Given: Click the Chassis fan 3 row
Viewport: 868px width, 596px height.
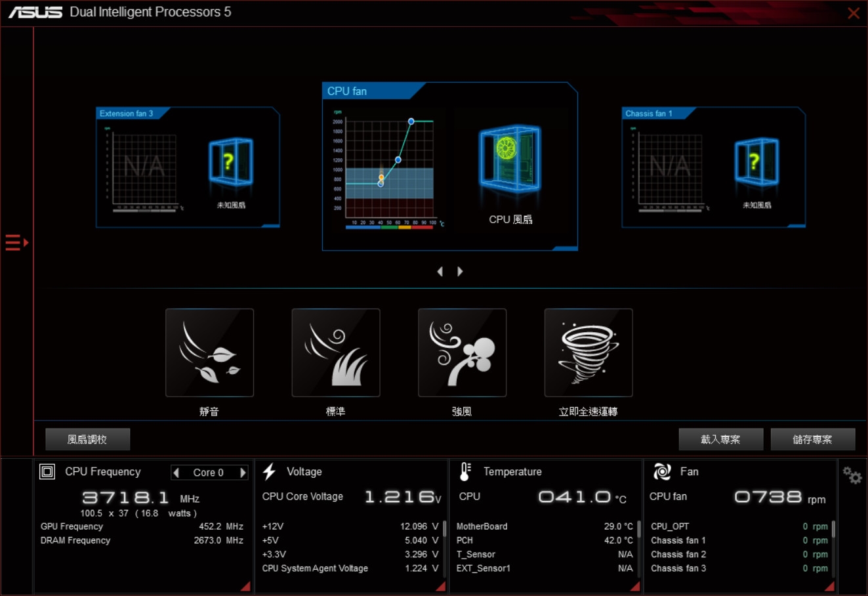Looking at the screenshot, I should click(739, 568).
